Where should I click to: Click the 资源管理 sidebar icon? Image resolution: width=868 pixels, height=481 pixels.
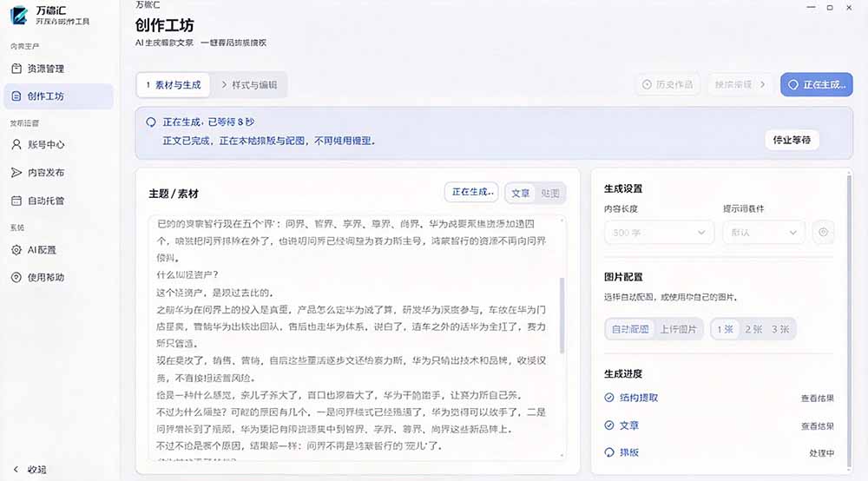point(16,69)
